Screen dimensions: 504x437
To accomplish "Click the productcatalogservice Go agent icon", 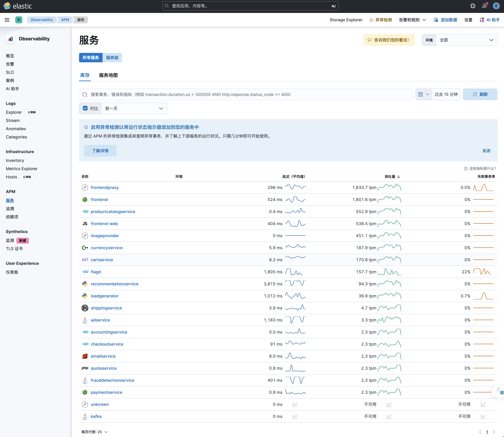I will (85, 212).
